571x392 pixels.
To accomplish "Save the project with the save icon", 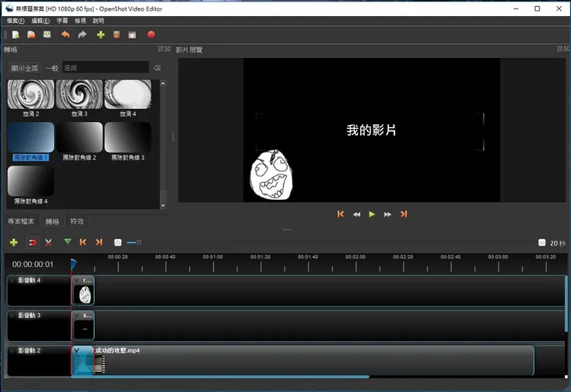I will click(47, 35).
